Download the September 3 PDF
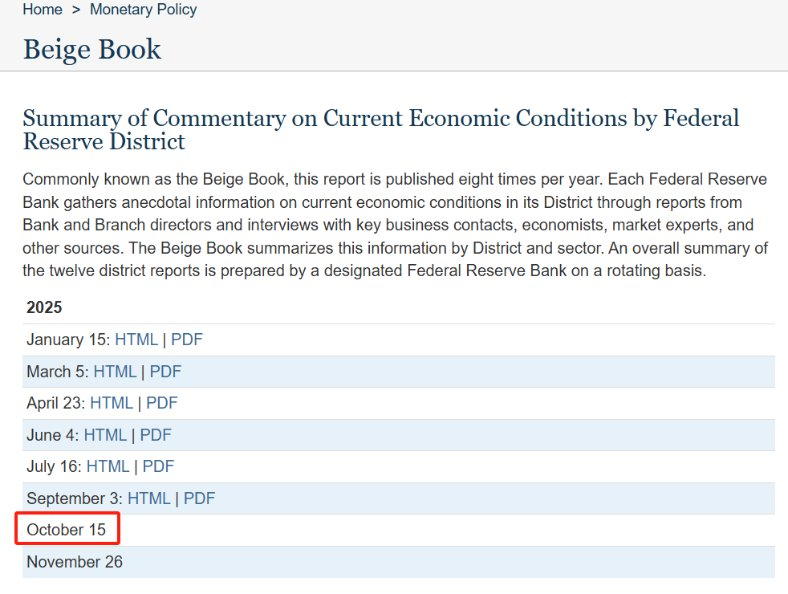The width and height of the screenshot is (788, 594). point(200,498)
